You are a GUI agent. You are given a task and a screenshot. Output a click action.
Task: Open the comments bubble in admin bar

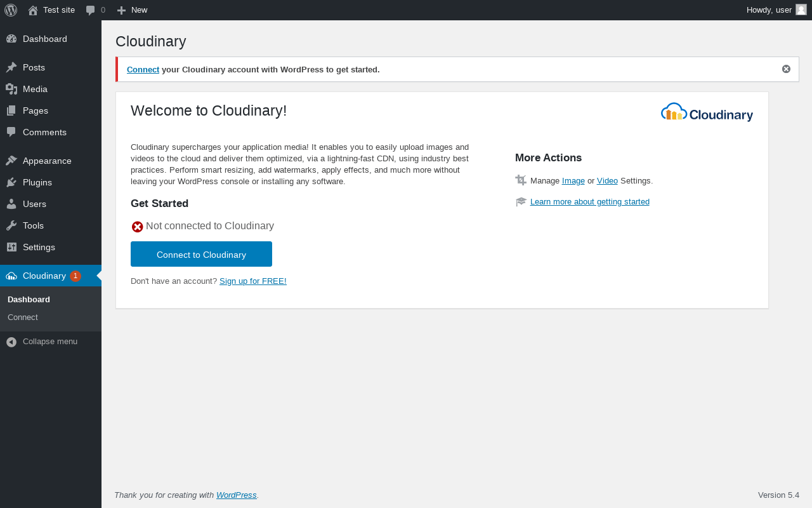(95, 10)
